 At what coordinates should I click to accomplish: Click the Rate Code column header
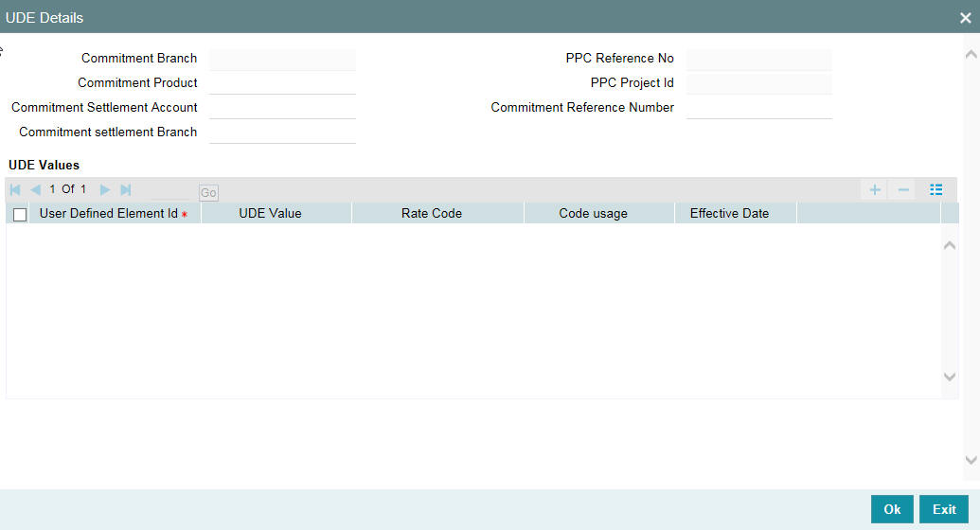pos(438,213)
